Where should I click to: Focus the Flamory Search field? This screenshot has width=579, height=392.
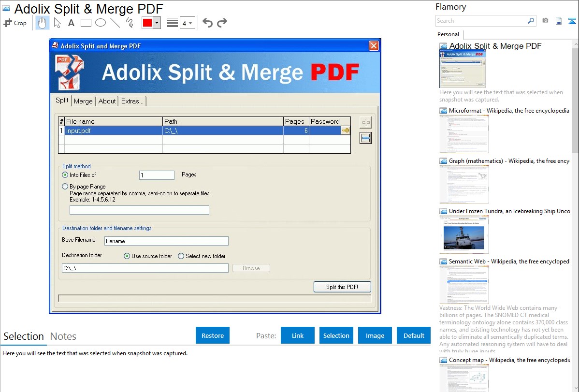(481, 21)
